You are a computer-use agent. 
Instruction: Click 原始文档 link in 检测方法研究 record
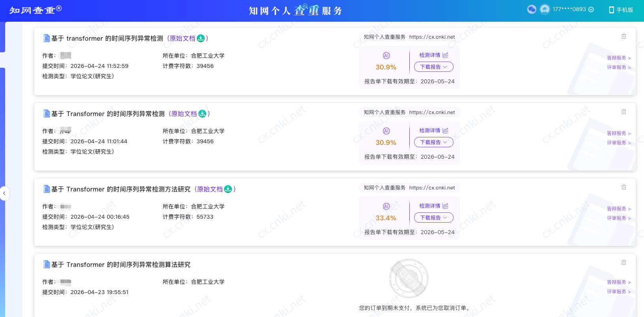tap(210, 189)
